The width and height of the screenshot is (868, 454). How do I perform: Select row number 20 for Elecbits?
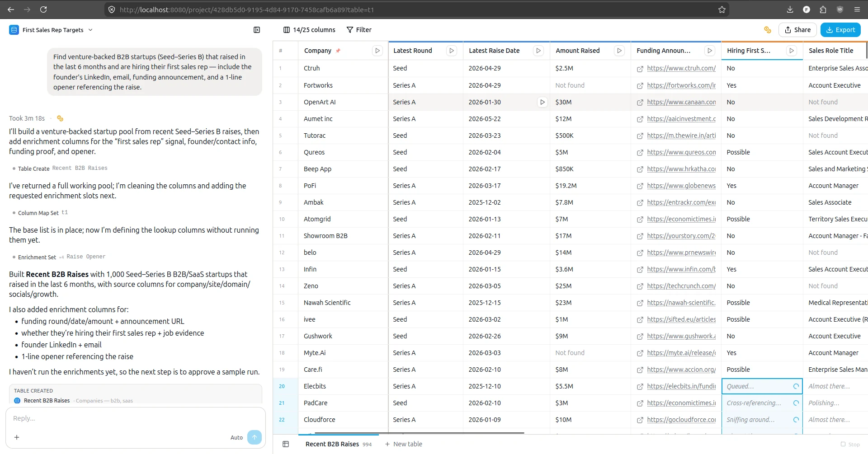pos(282,386)
